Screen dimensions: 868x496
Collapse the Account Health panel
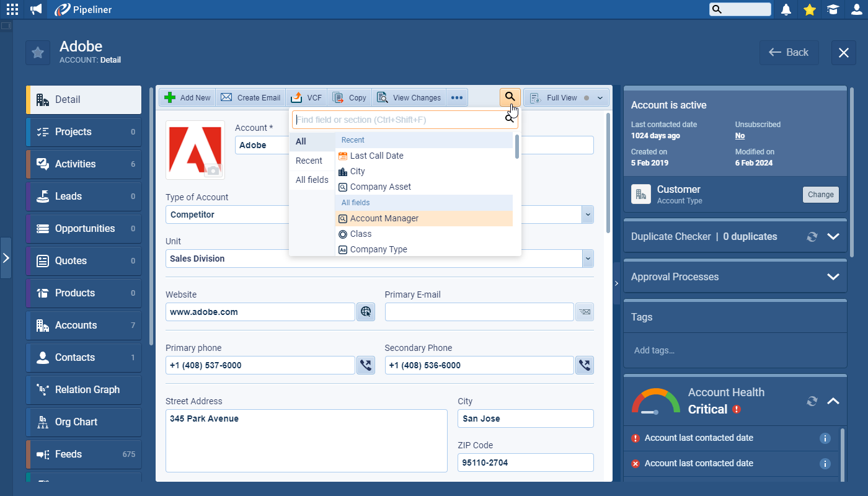(833, 401)
